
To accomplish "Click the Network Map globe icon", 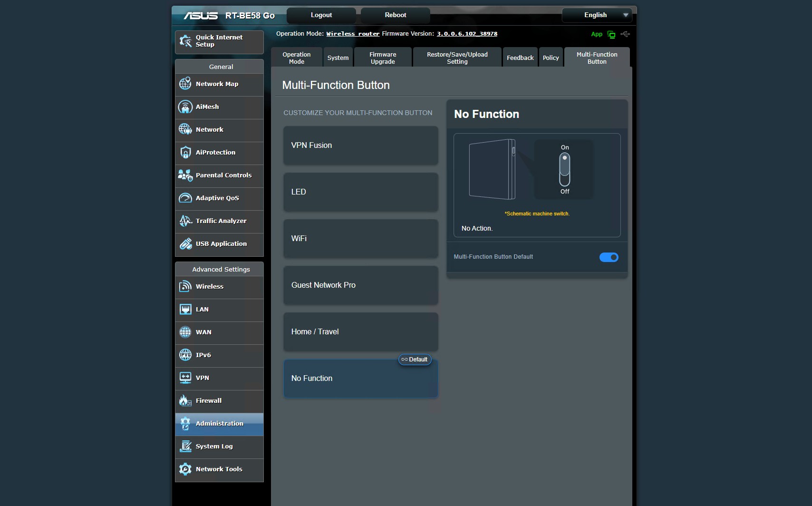I will coord(185,84).
